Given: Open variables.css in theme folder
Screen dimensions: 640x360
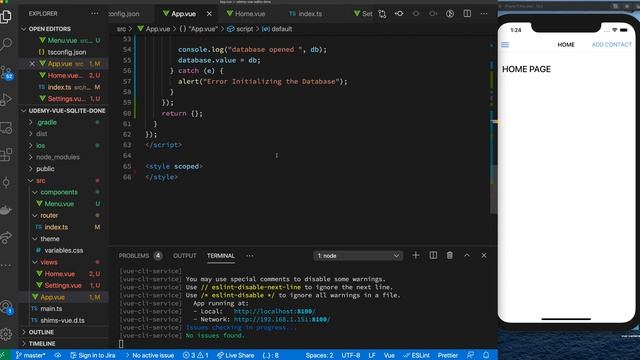Looking at the screenshot, I should point(64,250).
